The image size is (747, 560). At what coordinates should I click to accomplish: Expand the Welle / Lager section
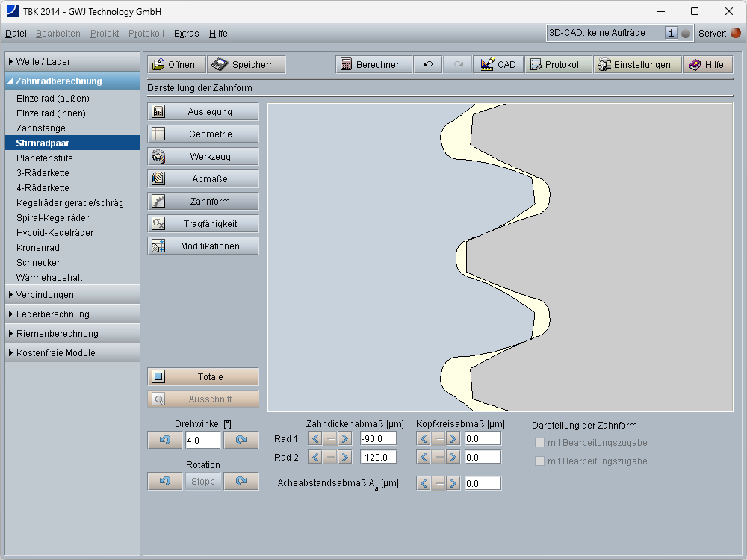point(72,61)
